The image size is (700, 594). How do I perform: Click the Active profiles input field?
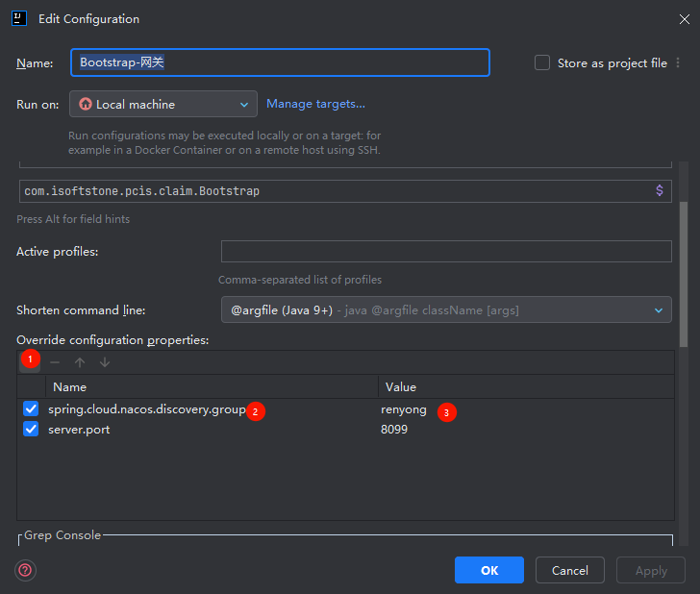pos(446,251)
